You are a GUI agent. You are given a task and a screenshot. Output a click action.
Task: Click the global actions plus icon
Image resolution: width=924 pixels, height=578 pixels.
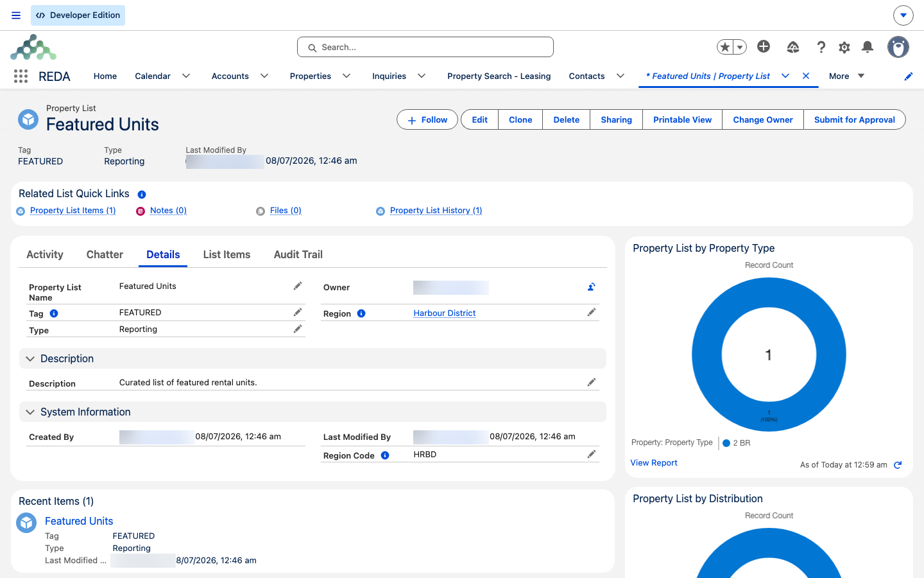[764, 46]
